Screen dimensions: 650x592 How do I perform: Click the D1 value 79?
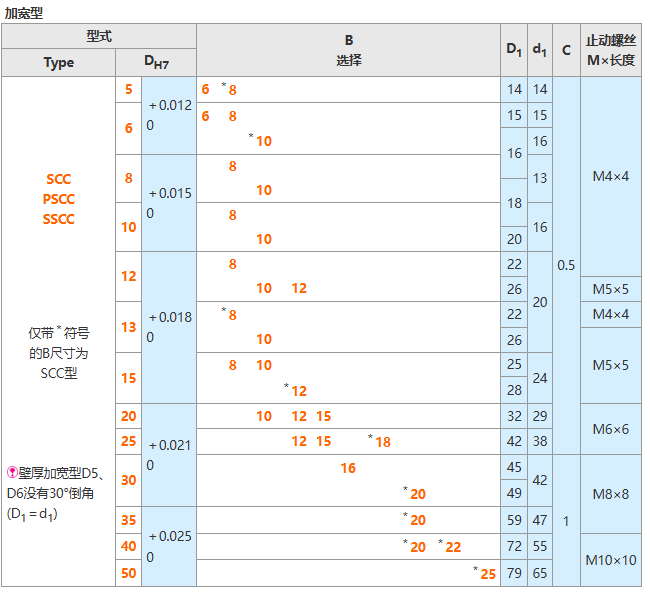pyautogui.click(x=514, y=573)
